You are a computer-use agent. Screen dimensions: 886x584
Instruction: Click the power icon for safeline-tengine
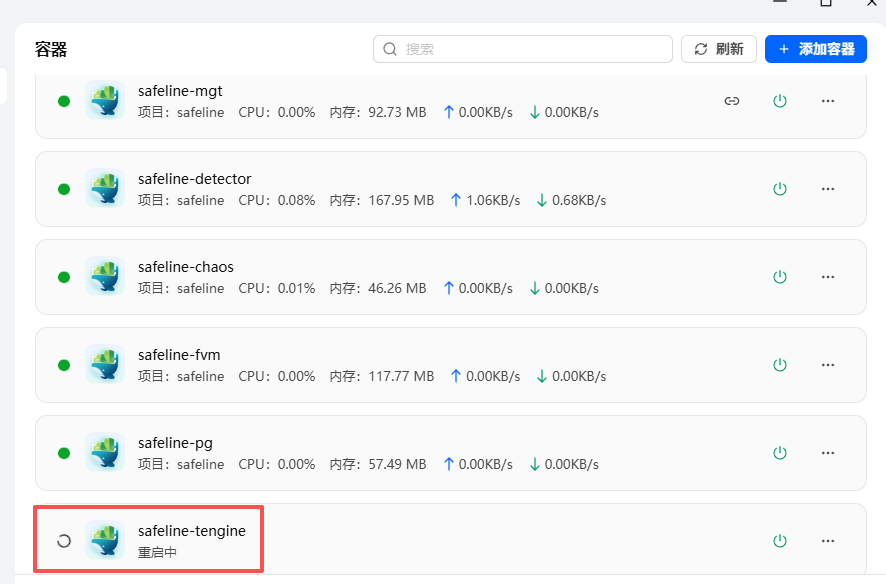click(780, 541)
